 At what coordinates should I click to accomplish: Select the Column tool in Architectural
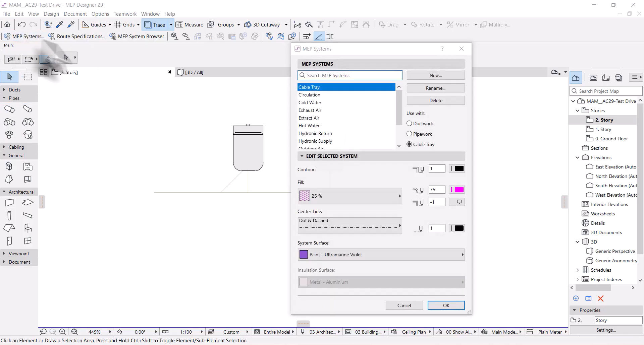point(9,215)
